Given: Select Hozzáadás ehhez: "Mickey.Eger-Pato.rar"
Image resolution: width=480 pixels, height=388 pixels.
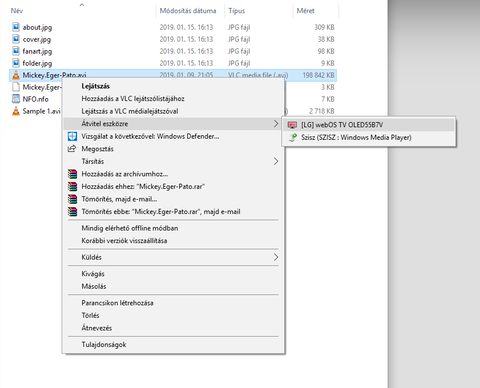Looking at the screenshot, I should coord(173,186).
